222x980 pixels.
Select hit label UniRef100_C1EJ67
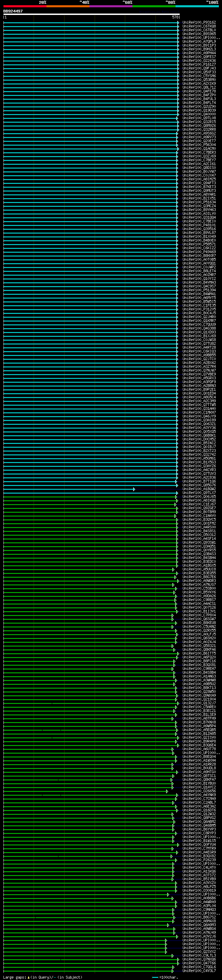(x=199, y=504)
